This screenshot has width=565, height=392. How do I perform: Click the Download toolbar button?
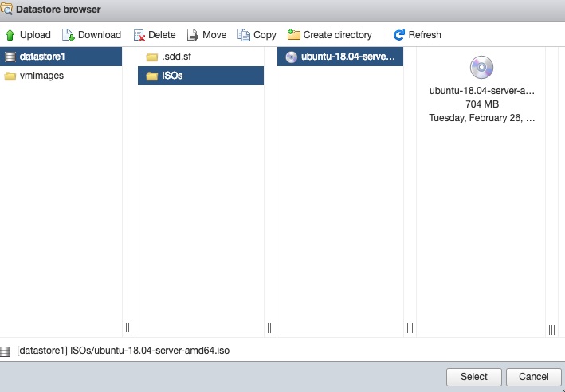point(92,35)
